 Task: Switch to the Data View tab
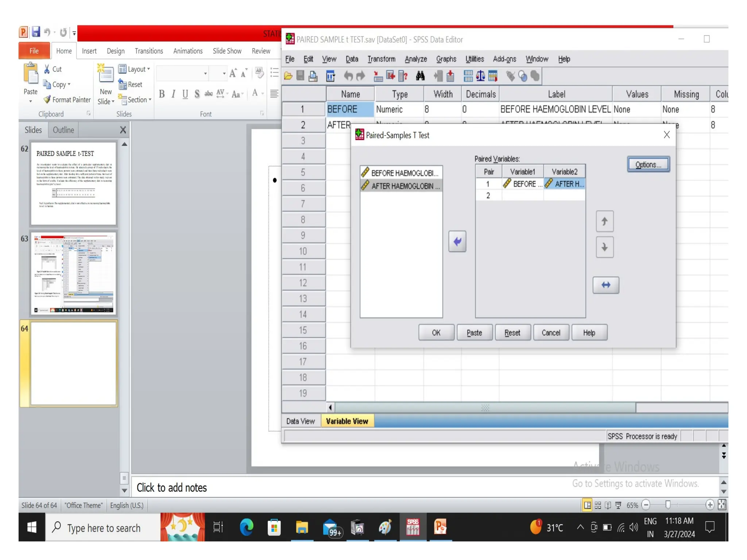click(x=300, y=421)
